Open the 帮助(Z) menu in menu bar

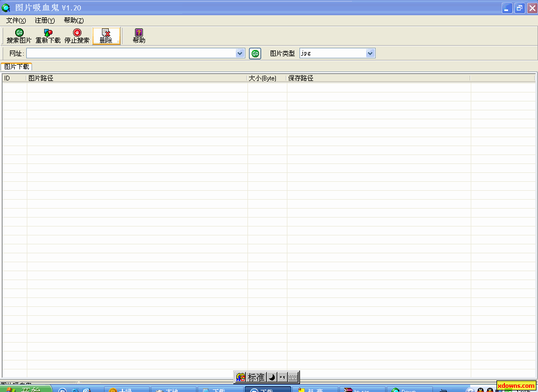click(x=74, y=20)
